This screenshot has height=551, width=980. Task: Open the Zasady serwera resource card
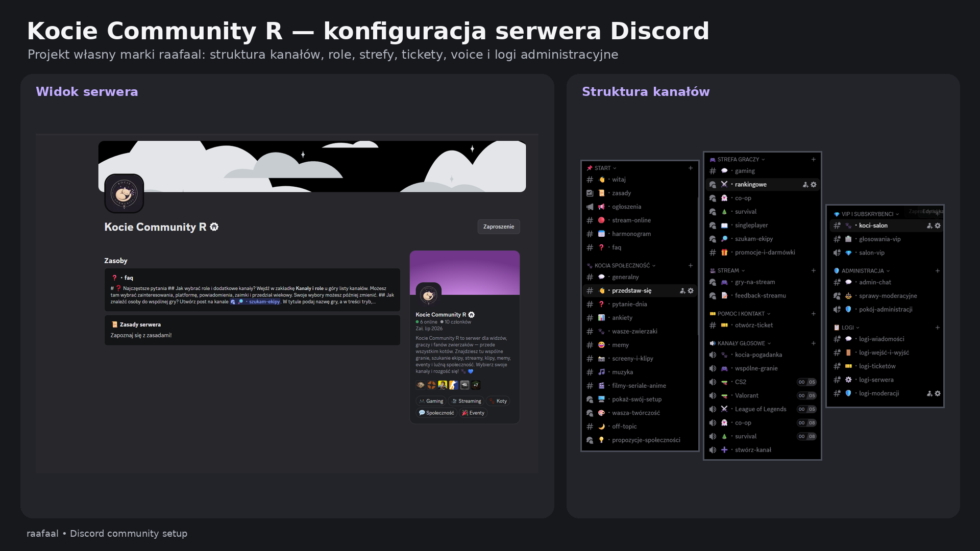point(253,330)
